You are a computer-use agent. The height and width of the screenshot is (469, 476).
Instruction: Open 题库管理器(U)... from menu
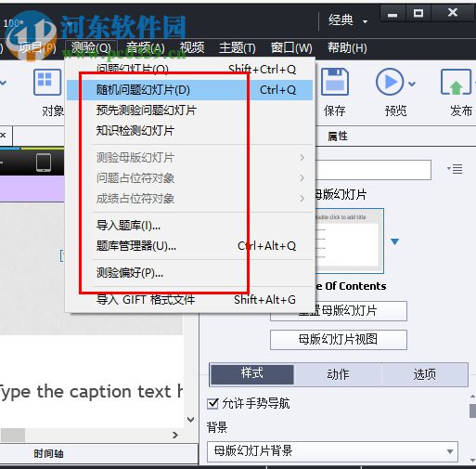click(190, 246)
